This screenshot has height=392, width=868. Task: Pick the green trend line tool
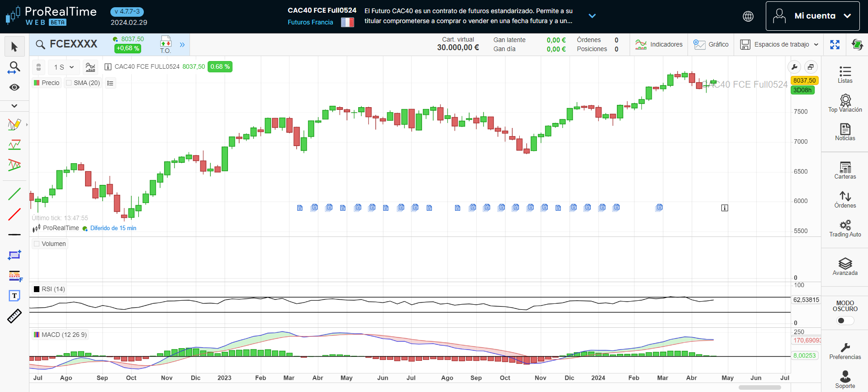pos(14,194)
